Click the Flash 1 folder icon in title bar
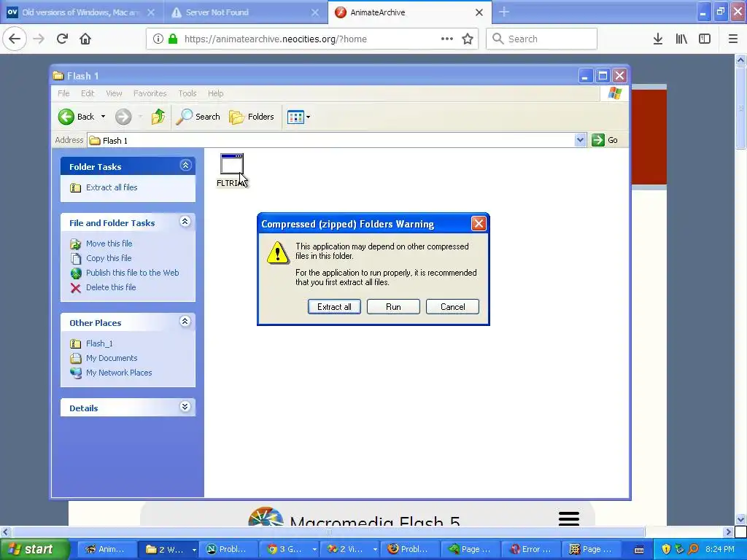This screenshot has width=747, height=560. click(x=58, y=76)
